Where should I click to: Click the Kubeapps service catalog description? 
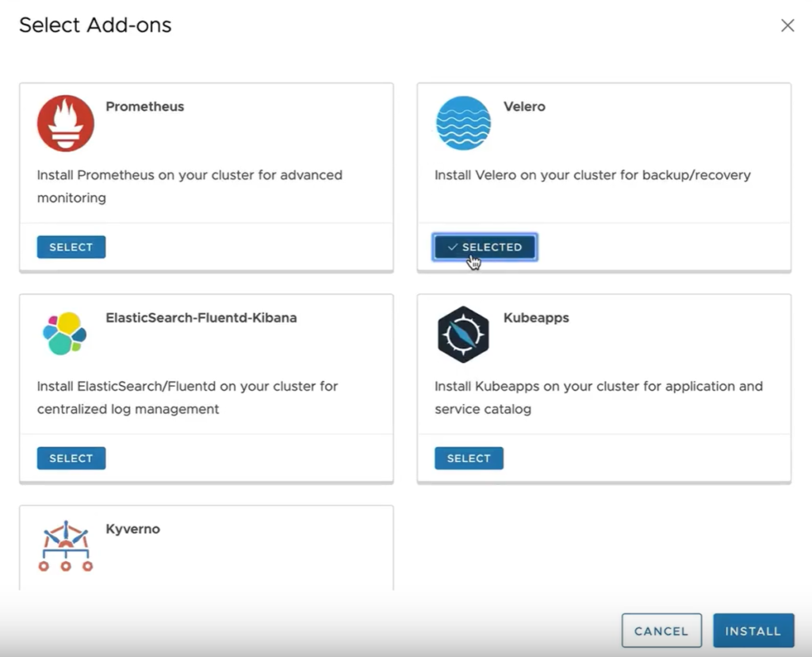pyautogui.click(x=599, y=398)
